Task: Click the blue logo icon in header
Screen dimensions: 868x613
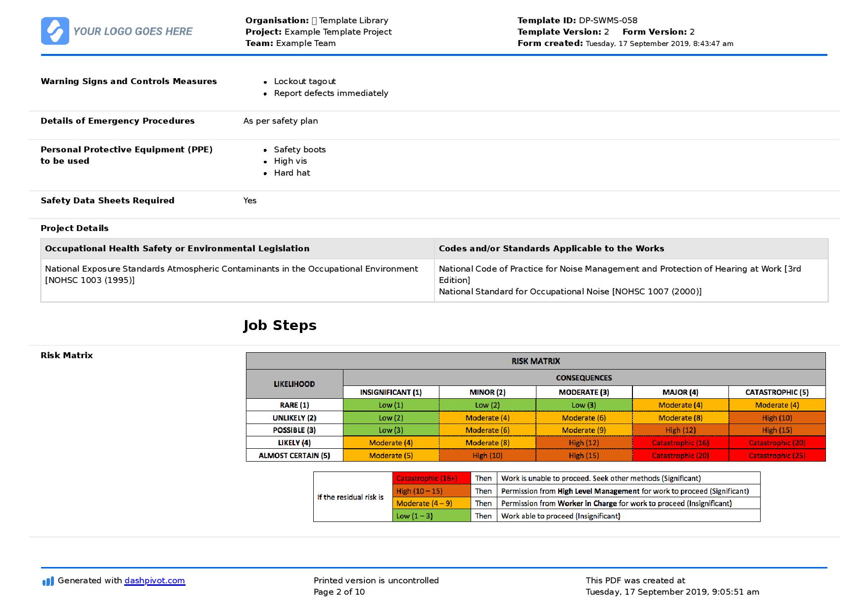Action: pyautogui.click(x=55, y=31)
